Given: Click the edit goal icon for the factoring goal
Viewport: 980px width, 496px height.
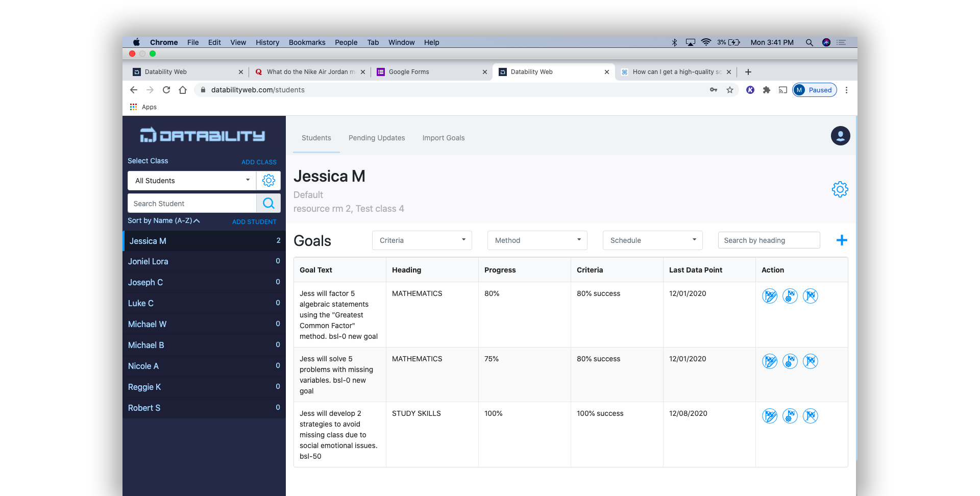Looking at the screenshot, I should click(x=770, y=296).
